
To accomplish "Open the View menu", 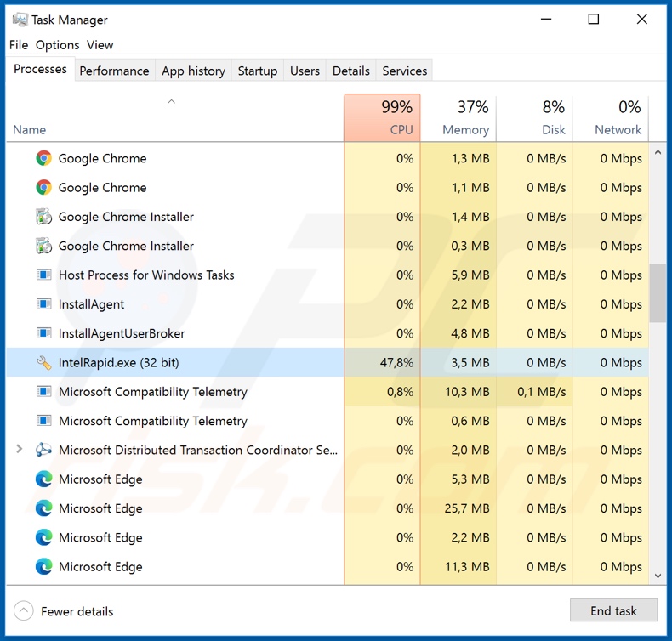I will click(100, 45).
